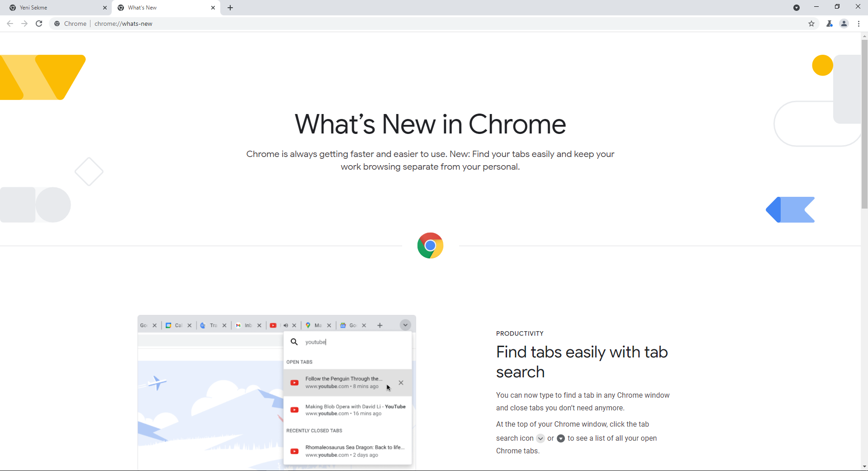Click the magnifier icon in illustrated search
The width and height of the screenshot is (868, 471).
[294, 342]
